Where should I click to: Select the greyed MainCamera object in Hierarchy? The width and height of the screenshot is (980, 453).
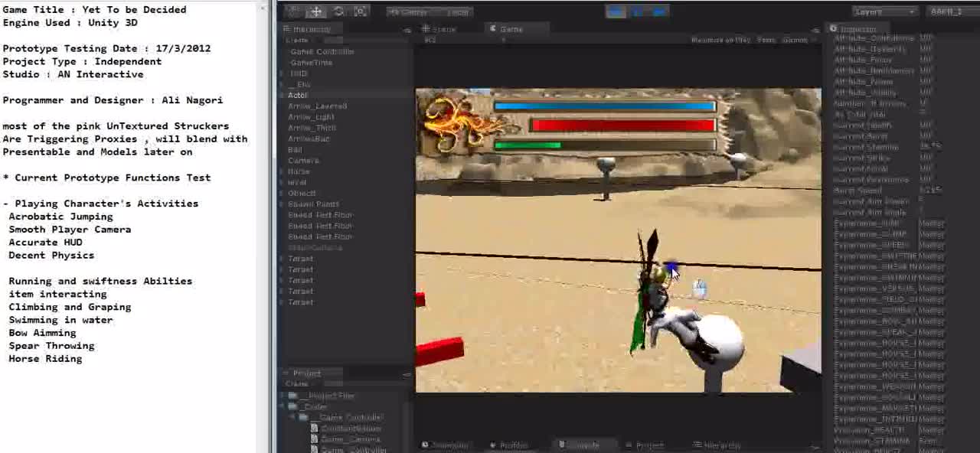tap(315, 248)
